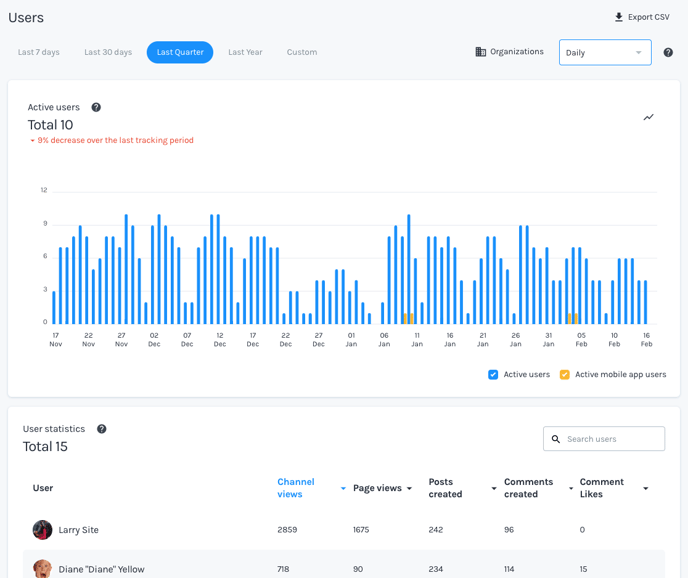
Task: Open Diane "Diane" Yellow user row
Action: point(101,569)
